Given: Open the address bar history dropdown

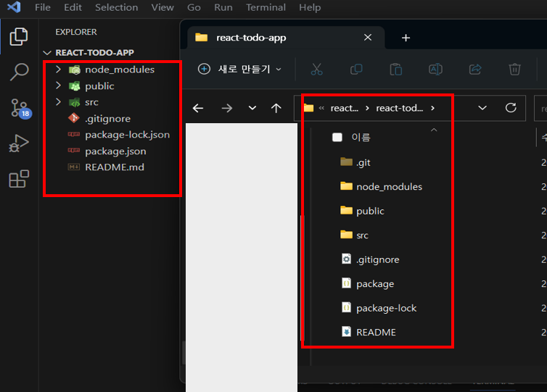Looking at the screenshot, I should (x=482, y=108).
